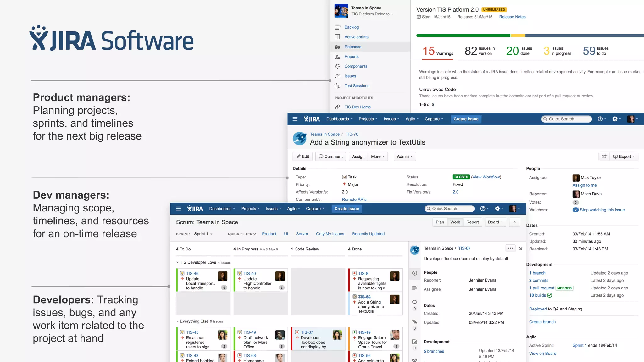Click help icon in Scrum board header
Screen dimensions: 644x362
(483, 208)
